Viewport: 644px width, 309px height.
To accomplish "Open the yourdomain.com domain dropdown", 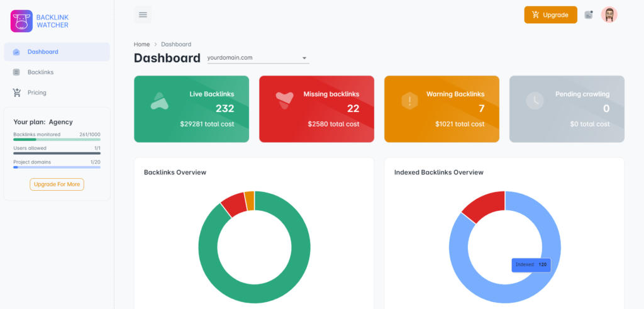I will click(x=252, y=58).
